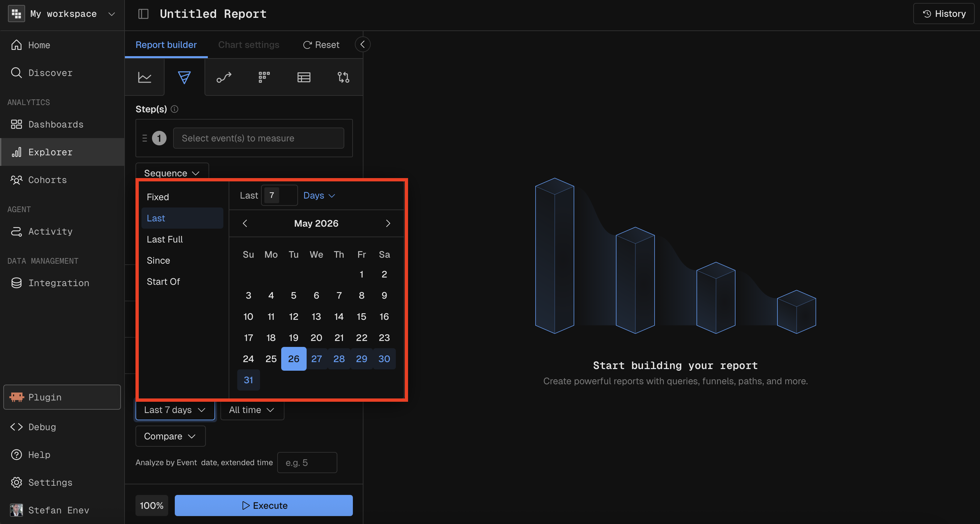Click the May 2026 month heading
The image size is (980, 524).
(316, 223)
